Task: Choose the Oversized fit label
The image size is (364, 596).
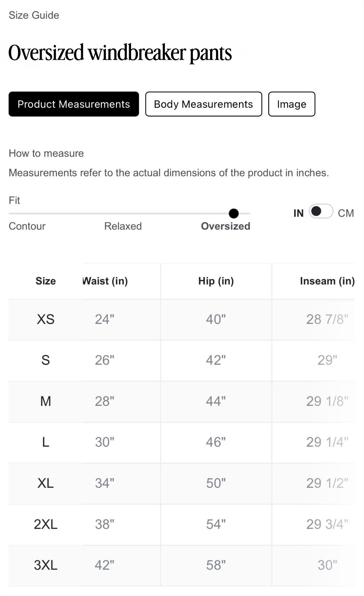Action: pyautogui.click(x=225, y=226)
